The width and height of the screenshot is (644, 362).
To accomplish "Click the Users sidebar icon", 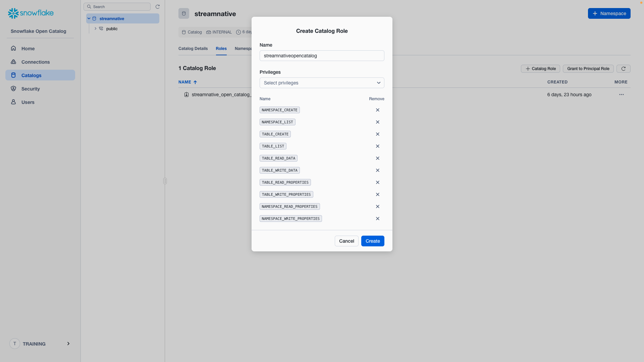I will [13, 102].
